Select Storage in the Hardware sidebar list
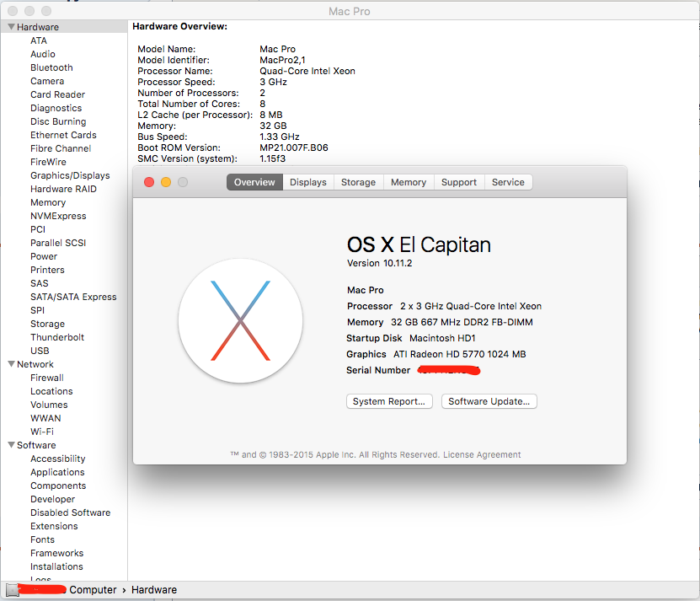The width and height of the screenshot is (700, 601). (48, 324)
